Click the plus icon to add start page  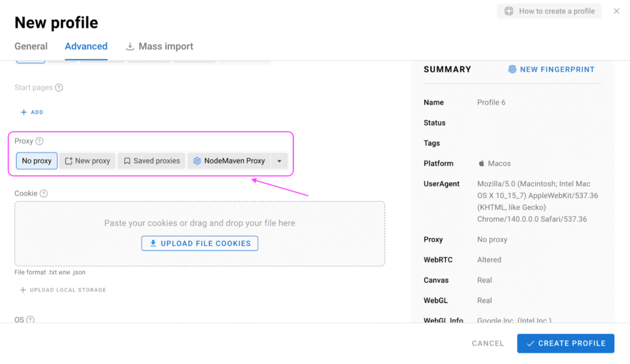24,113
